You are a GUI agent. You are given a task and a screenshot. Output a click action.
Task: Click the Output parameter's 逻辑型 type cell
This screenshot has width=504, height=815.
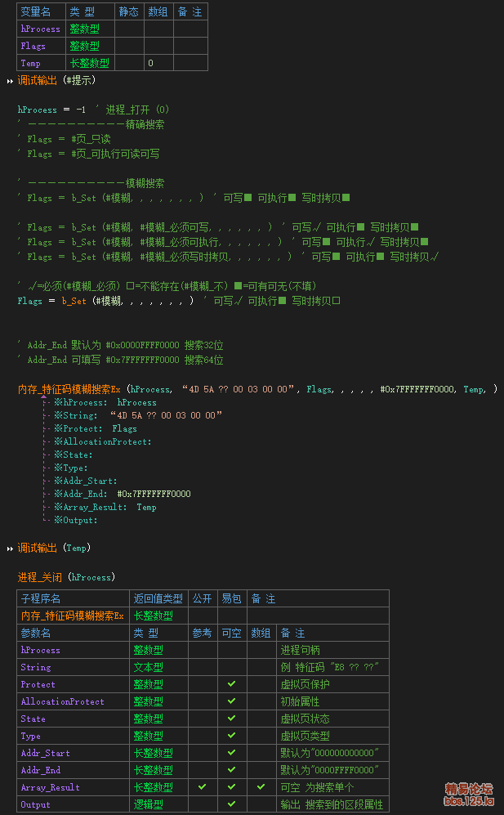click(149, 804)
